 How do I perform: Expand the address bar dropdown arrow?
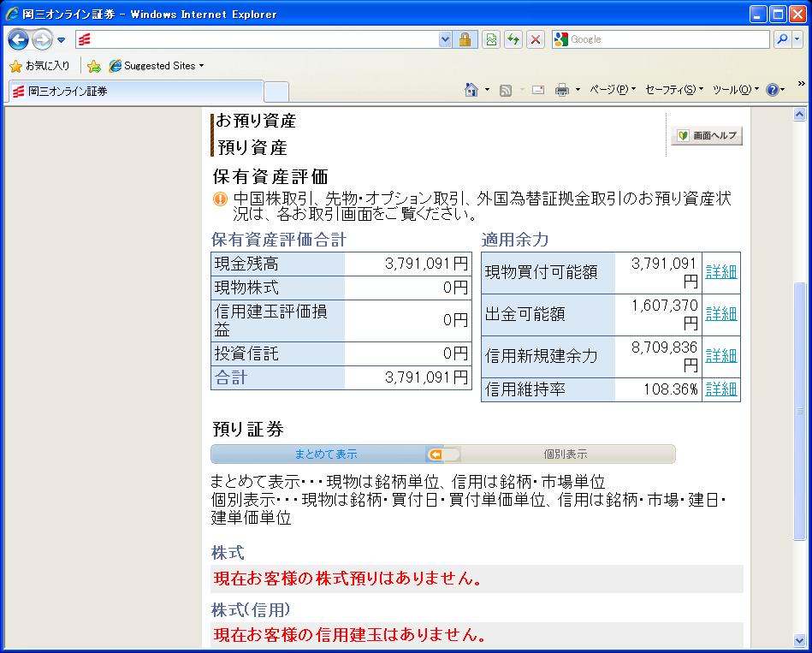(445, 39)
